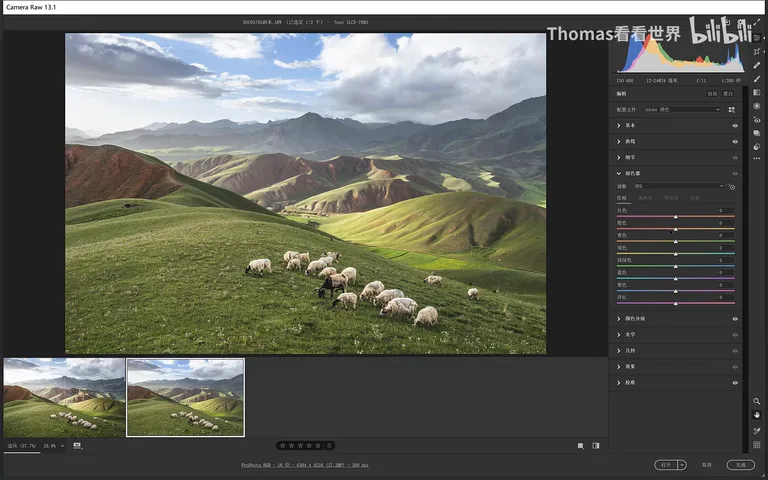
Task: Switch to the 色相 tab
Action: tap(622, 198)
